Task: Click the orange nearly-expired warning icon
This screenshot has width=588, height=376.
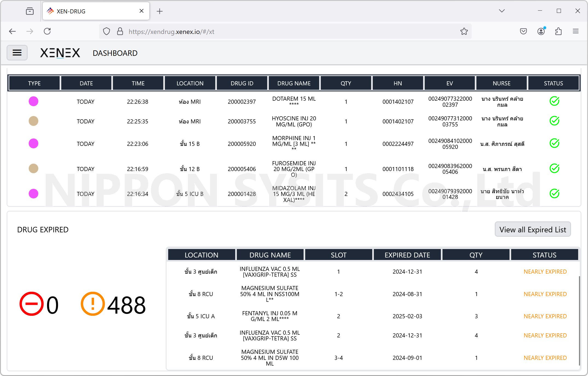Action: (x=93, y=304)
